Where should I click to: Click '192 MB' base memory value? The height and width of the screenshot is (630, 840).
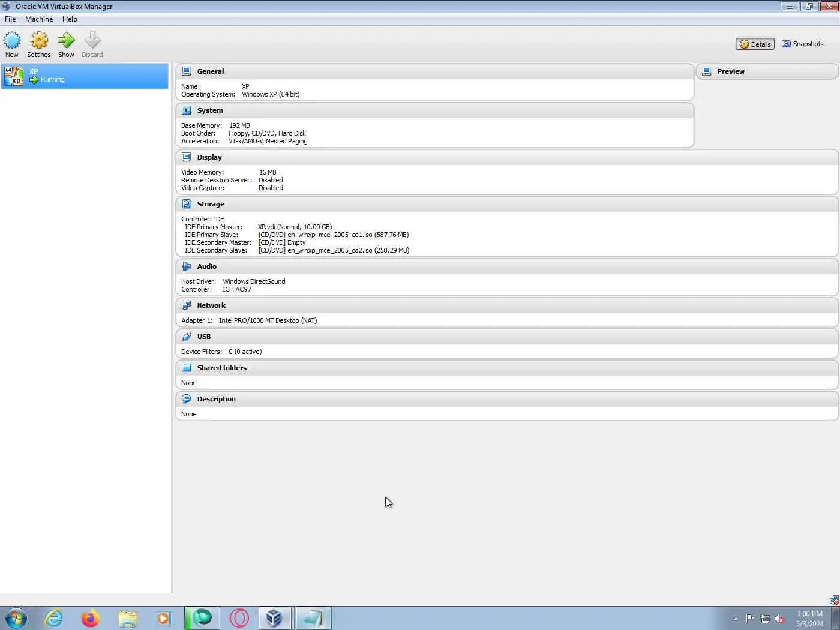[239, 125]
